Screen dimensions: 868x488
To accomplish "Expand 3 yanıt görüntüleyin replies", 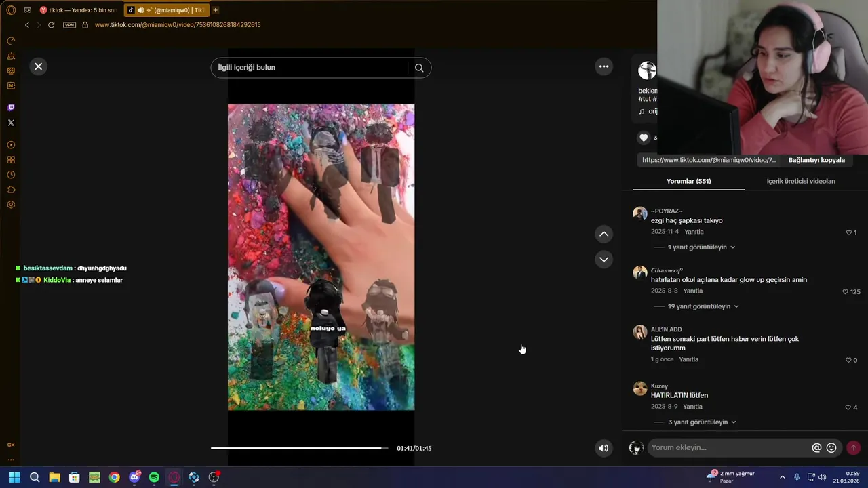I will point(702,422).
